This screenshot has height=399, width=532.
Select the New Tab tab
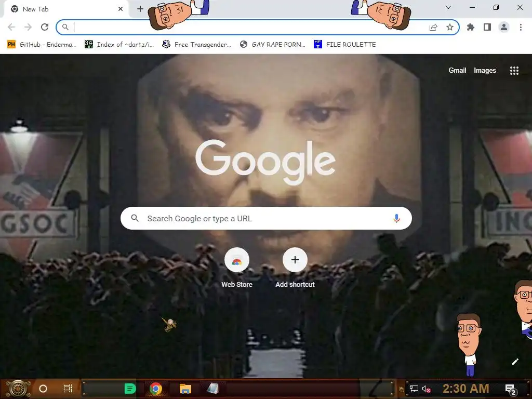pyautogui.click(x=66, y=9)
